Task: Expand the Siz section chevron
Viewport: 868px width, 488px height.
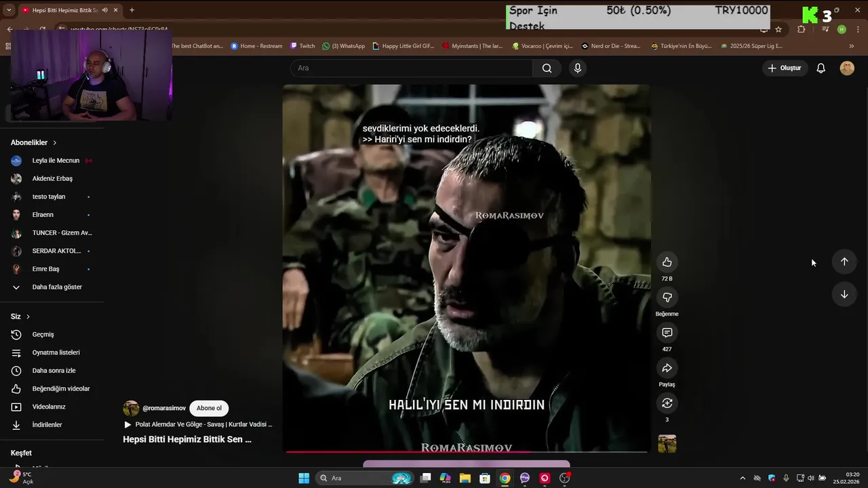Action: [28, 317]
